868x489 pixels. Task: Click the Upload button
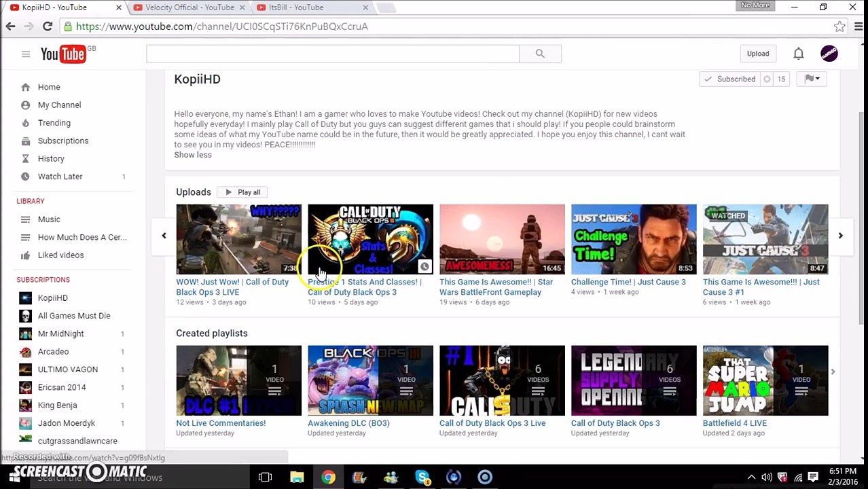point(758,54)
